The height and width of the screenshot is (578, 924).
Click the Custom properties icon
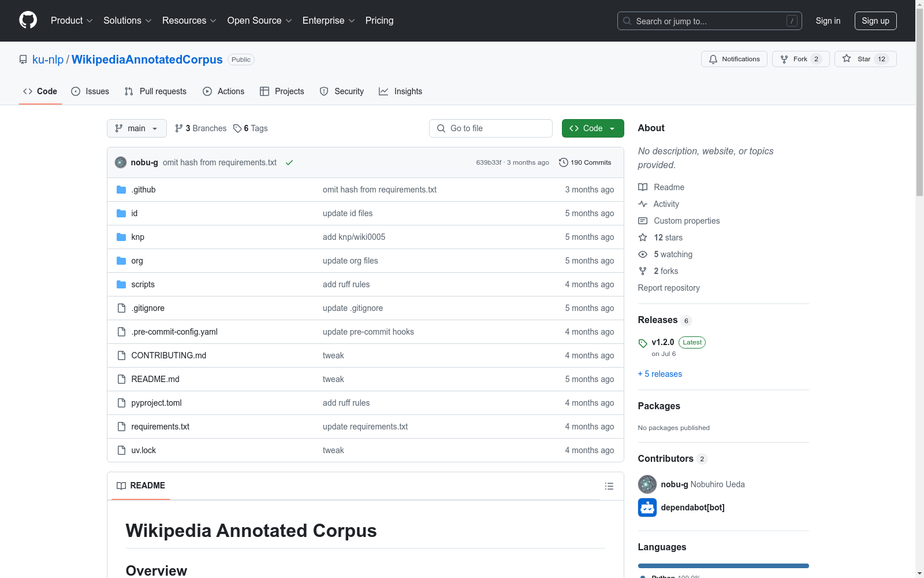(643, 221)
